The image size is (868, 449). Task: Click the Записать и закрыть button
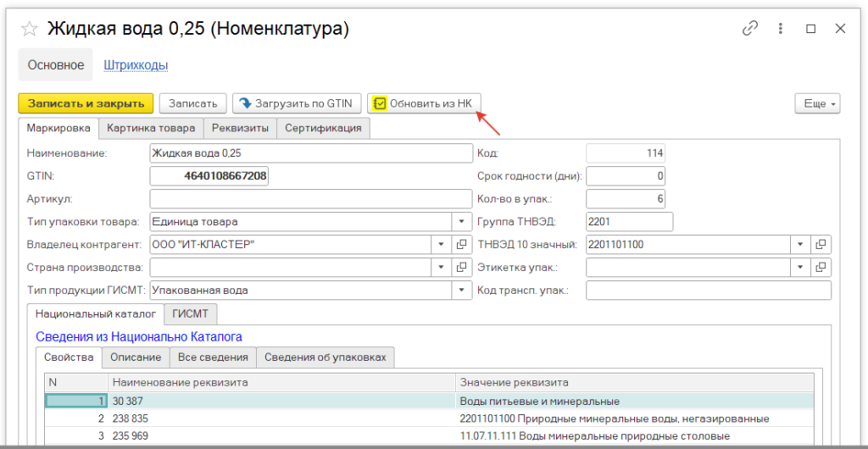pyautogui.click(x=86, y=103)
